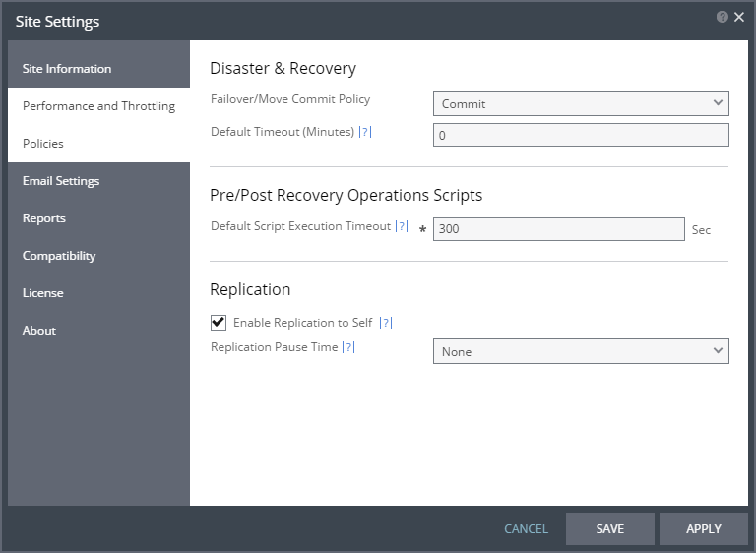The height and width of the screenshot is (553, 756).
Task: Open help via question mark icon in title bar
Action: coord(722,18)
